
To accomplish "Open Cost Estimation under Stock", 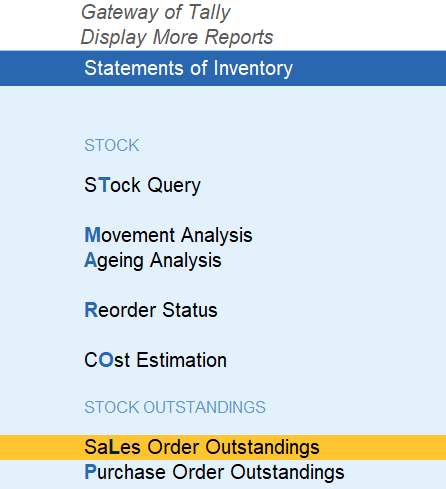I will (155, 360).
